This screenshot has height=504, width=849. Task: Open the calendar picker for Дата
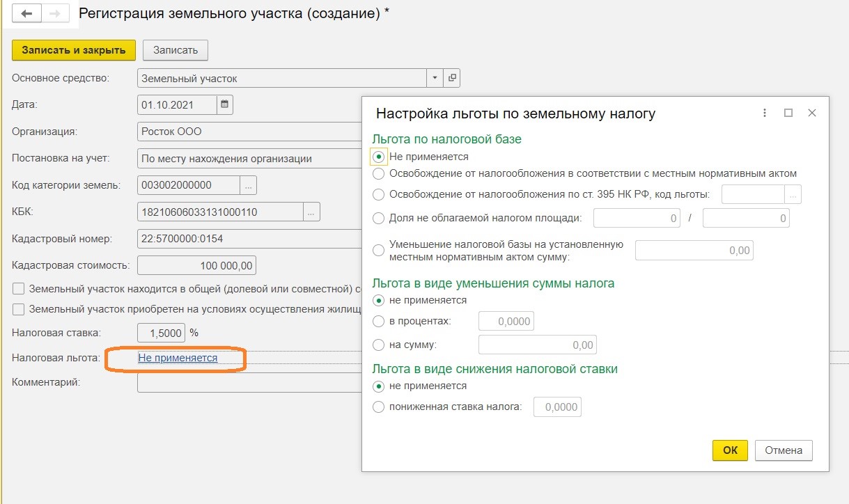224,105
